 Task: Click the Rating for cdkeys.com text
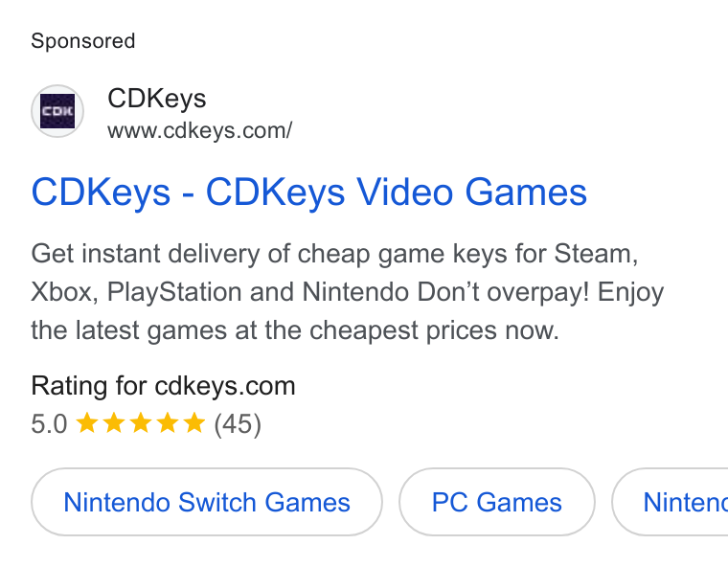(164, 386)
